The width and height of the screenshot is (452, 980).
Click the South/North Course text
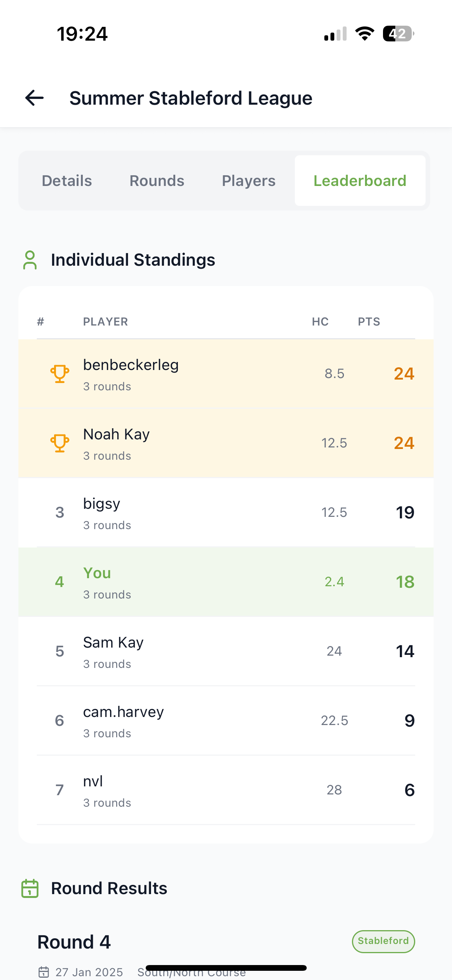[191, 972]
